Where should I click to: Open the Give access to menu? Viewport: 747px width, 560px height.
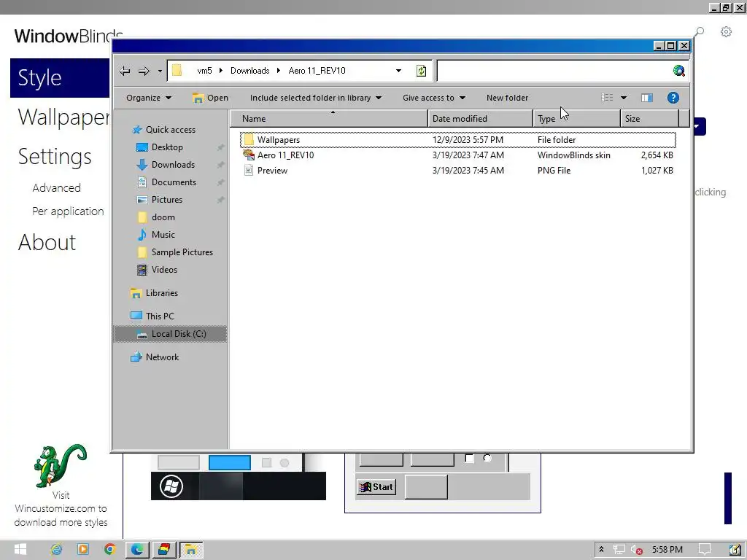[x=433, y=98]
